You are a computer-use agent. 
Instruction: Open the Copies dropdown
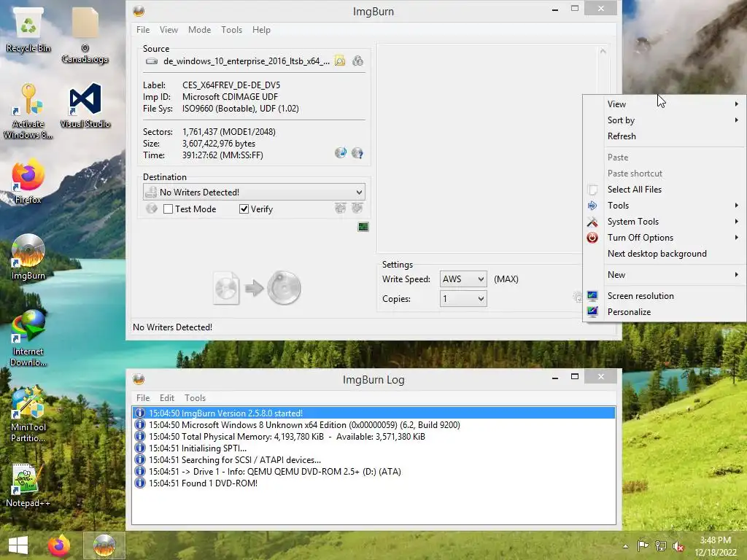(x=463, y=298)
